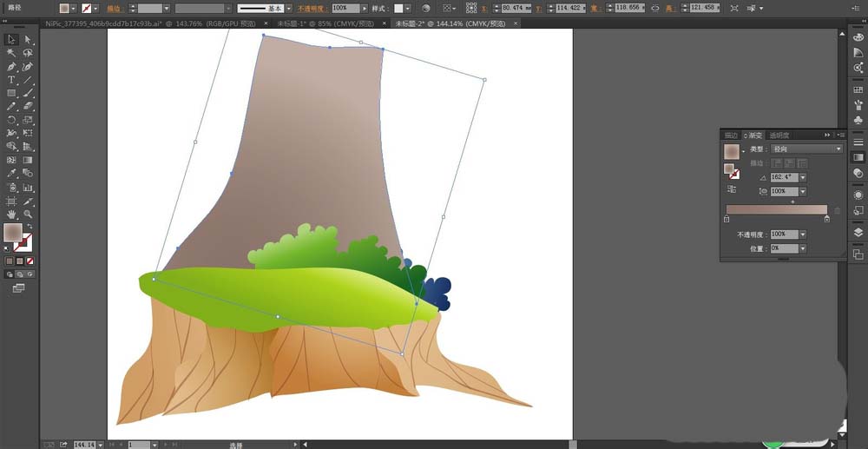
Task: Select the Rotate tool
Action: (11, 120)
